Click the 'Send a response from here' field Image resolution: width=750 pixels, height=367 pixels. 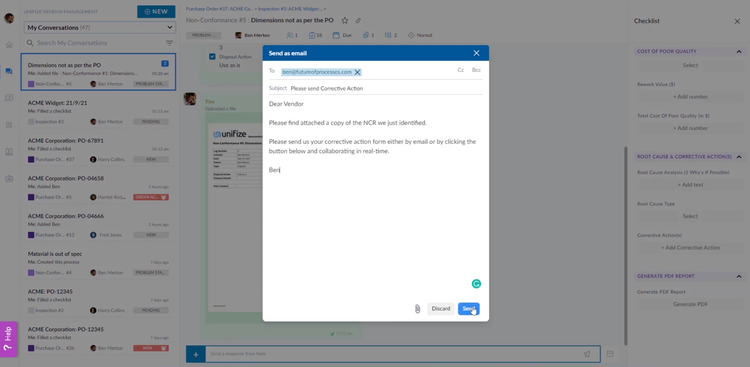click(x=392, y=354)
